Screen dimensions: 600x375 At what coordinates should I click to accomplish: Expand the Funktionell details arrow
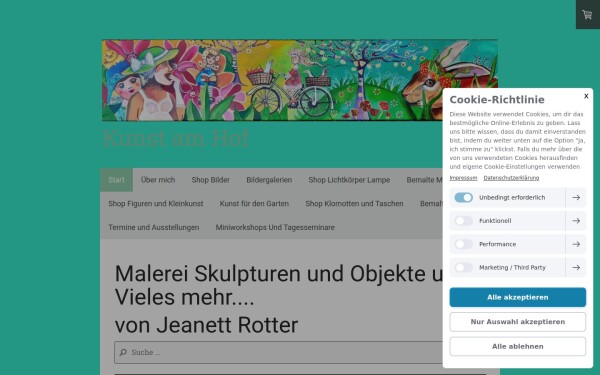pos(576,221)
